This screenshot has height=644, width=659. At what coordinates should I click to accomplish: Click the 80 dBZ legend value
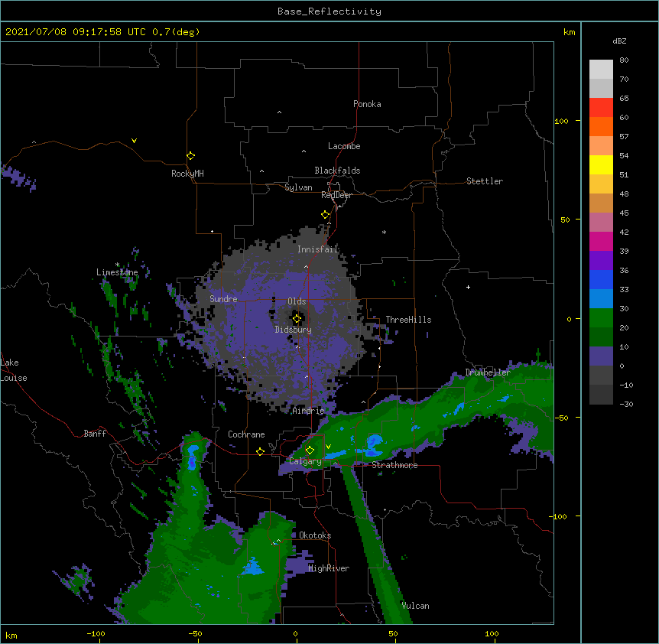[624, 60]
